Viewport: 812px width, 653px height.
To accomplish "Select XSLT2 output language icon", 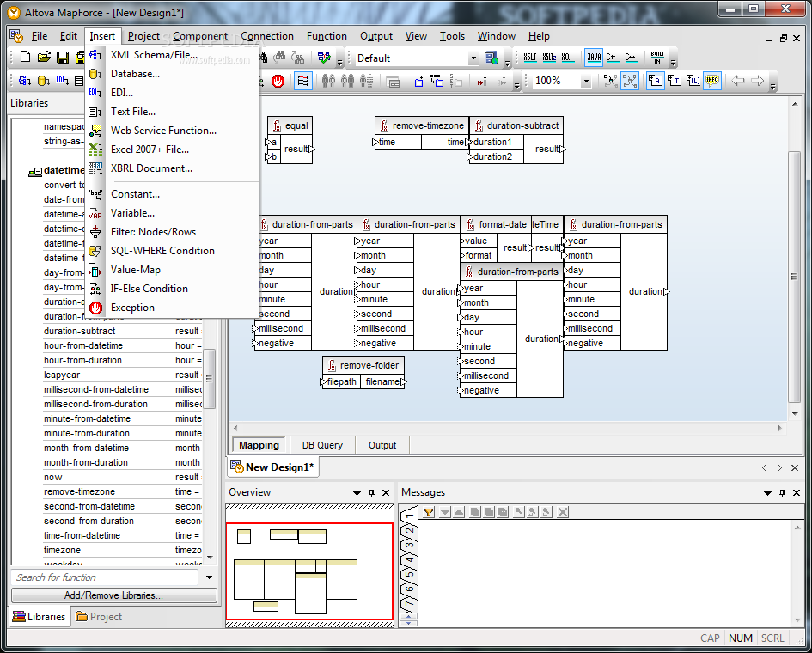I will [549, 58].
